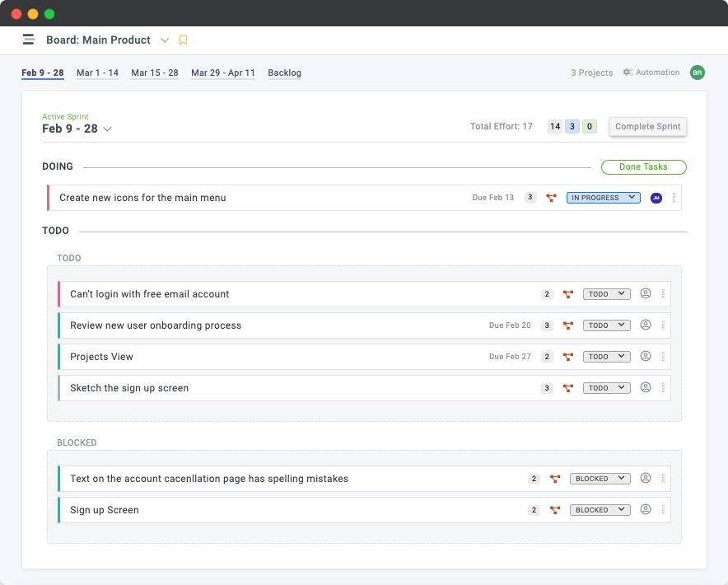
Task: Open the IN PROGRESS status dropdown
Action: 603,198
